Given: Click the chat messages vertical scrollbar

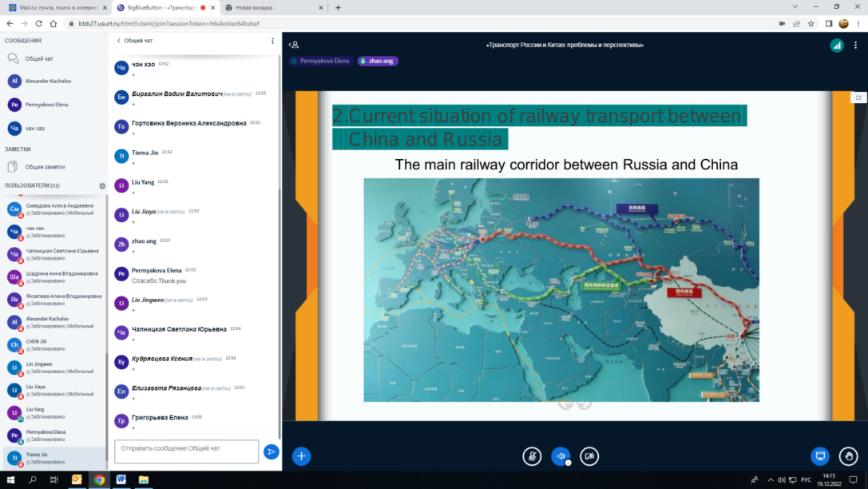Looking at the screenshot, I should pos(279,240).
